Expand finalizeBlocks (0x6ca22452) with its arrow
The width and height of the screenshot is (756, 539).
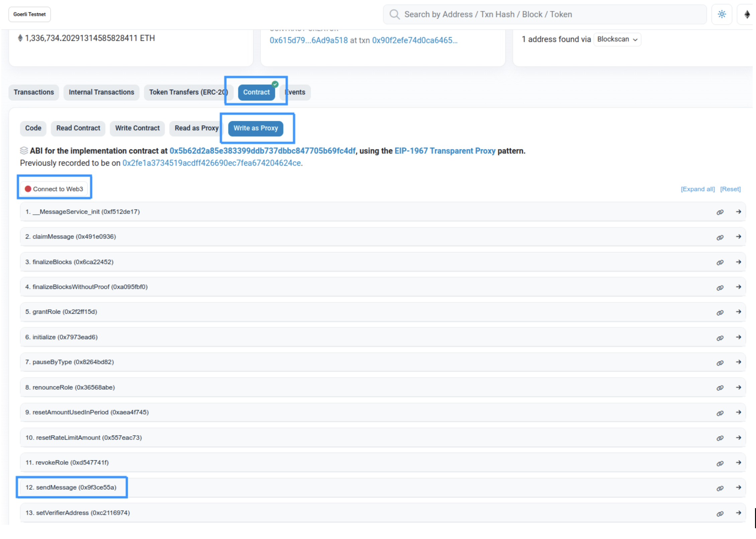tap(738, 262)
